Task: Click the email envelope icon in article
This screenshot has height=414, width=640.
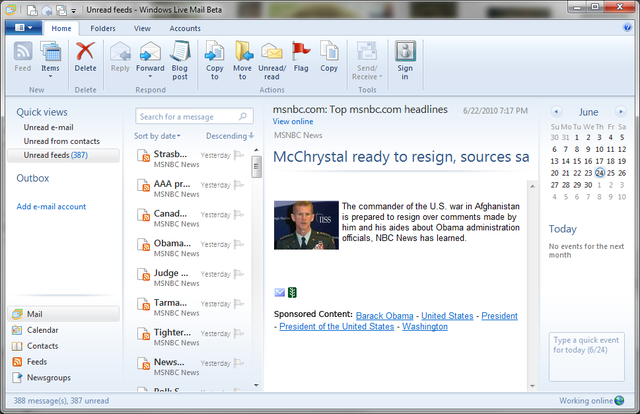Action: tap(280, 292)
